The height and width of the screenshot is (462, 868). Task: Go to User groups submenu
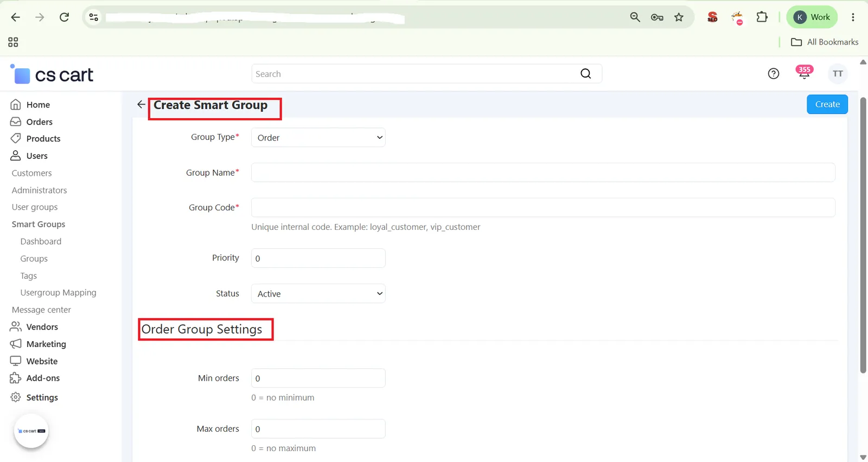(35, 207)
